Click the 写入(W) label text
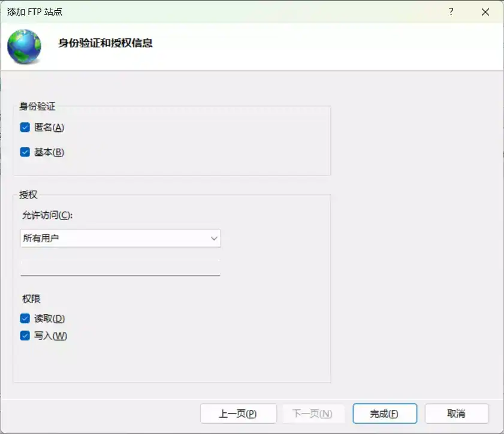This screenshot has width=504, height=434. (x=50, y=336)
